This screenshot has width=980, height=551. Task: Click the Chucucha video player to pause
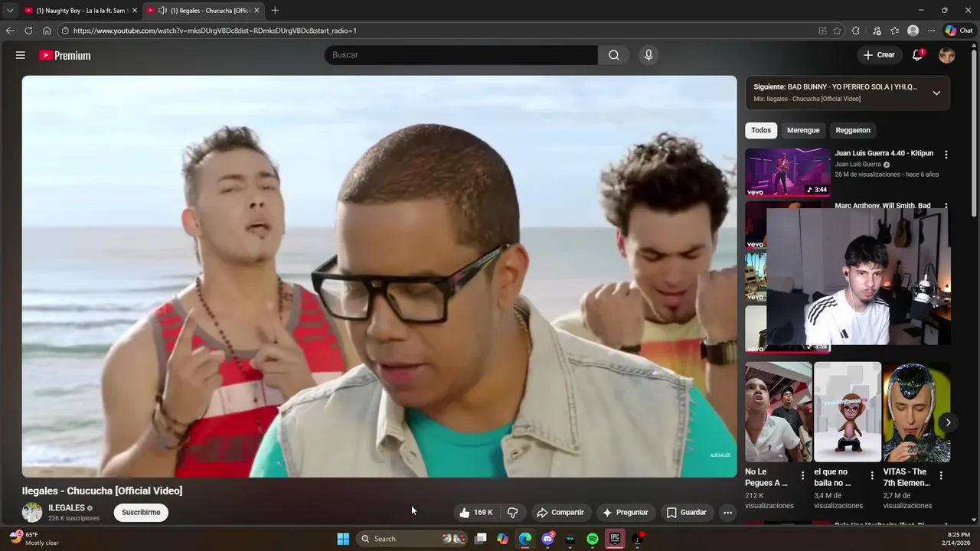point(379,276)
